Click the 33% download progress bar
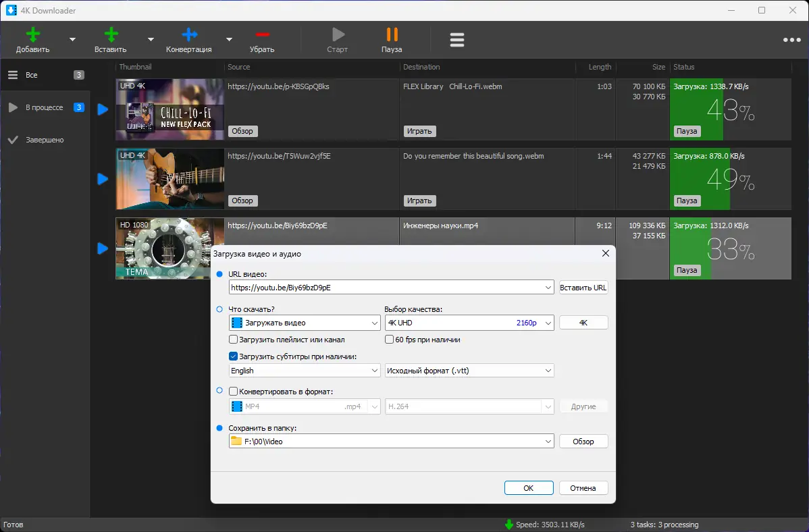The width and height of the screenshot is (809, 532). tap(731, 248)
